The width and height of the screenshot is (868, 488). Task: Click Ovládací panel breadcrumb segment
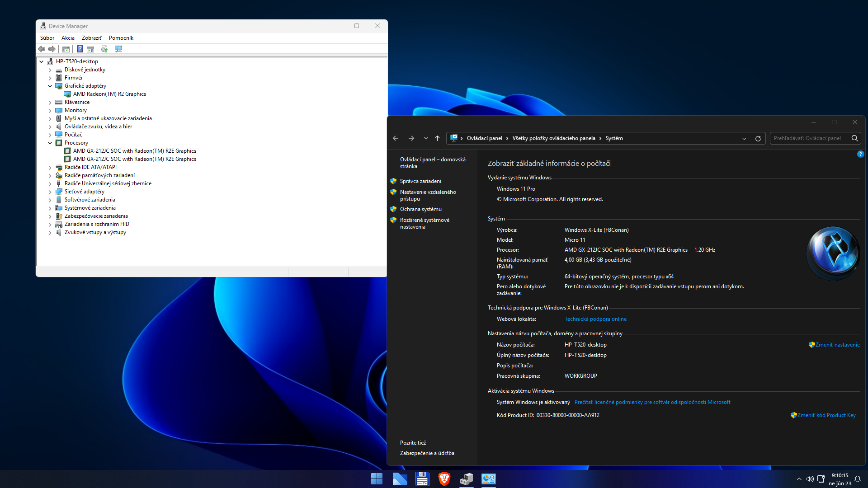485,138
